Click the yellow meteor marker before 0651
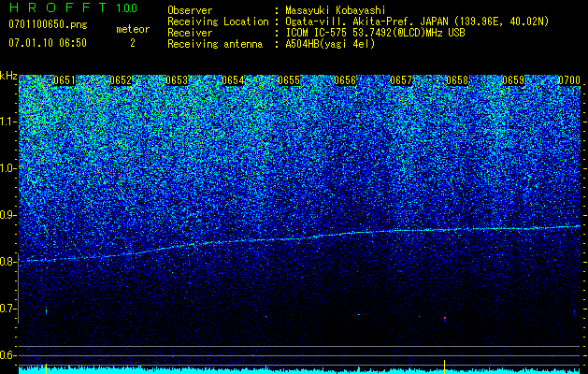The image size is (588, 374). click(46, 368)
